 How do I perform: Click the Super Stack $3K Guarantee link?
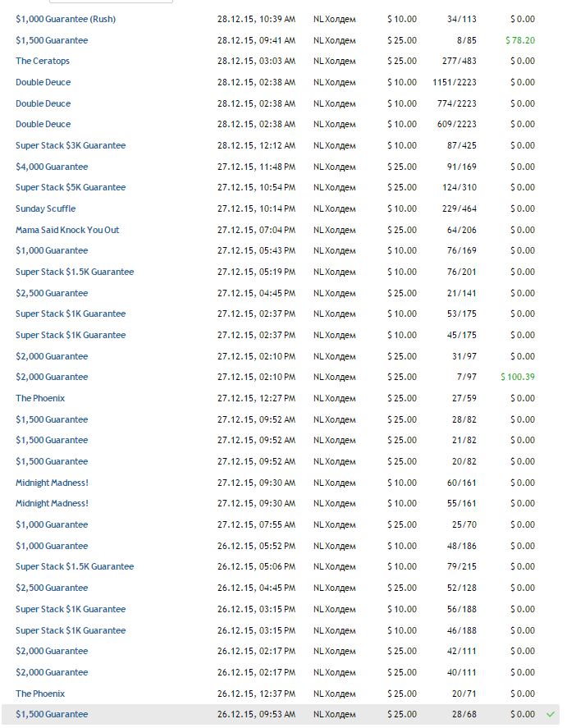(71, 145)
